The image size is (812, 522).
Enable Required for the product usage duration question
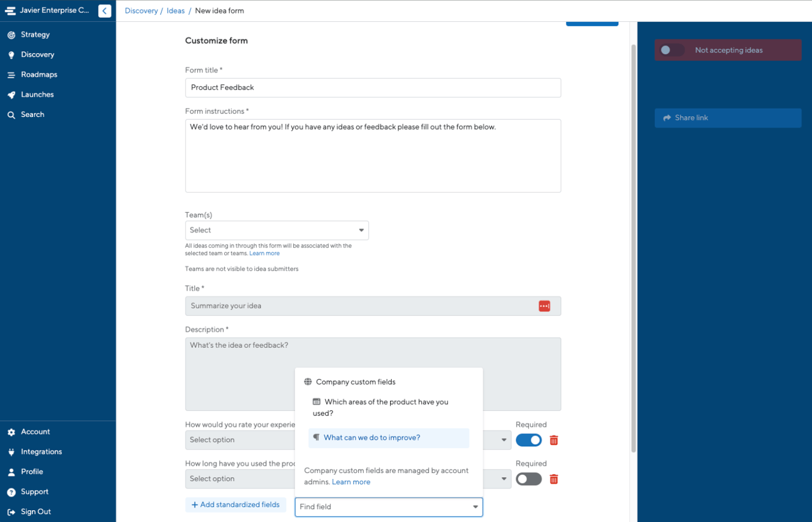pos(529,479)
